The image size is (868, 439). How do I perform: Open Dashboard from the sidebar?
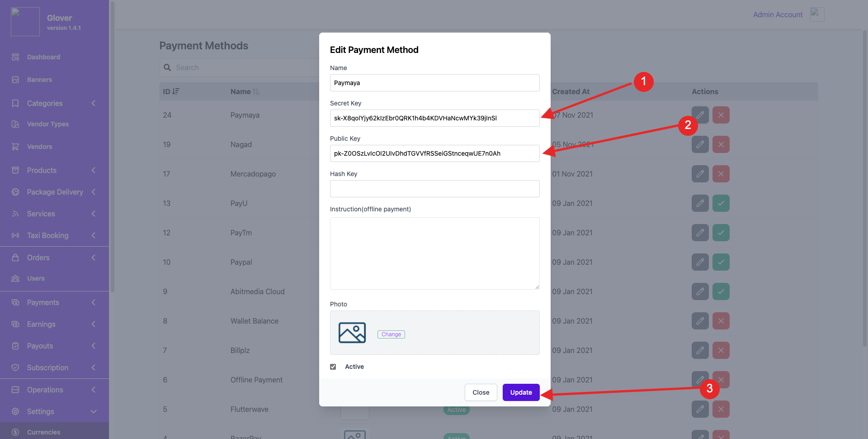coord(43,57)
